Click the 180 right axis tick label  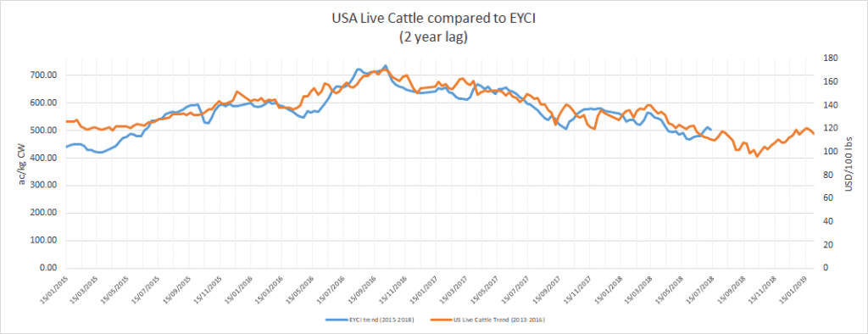point(827,58)
